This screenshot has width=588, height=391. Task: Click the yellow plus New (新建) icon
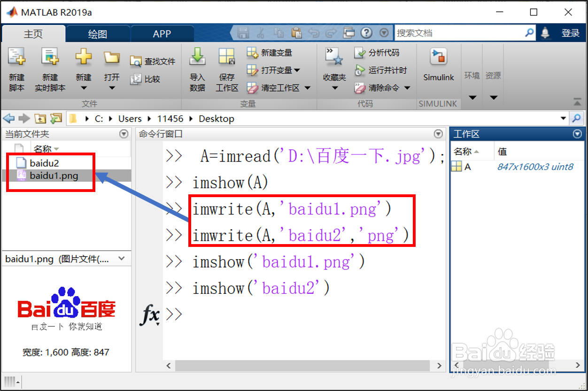pos(84,57)
